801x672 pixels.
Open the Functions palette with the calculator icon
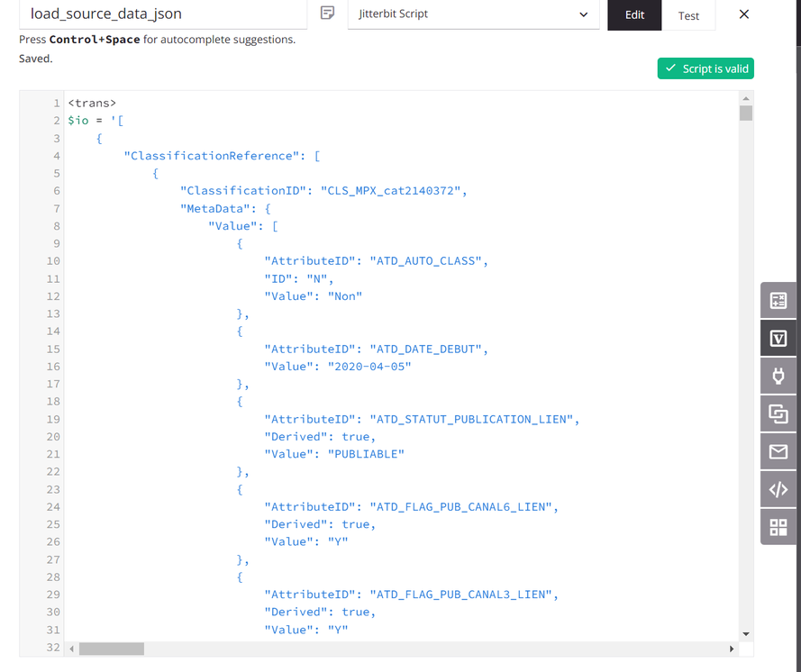click(778, 300)
